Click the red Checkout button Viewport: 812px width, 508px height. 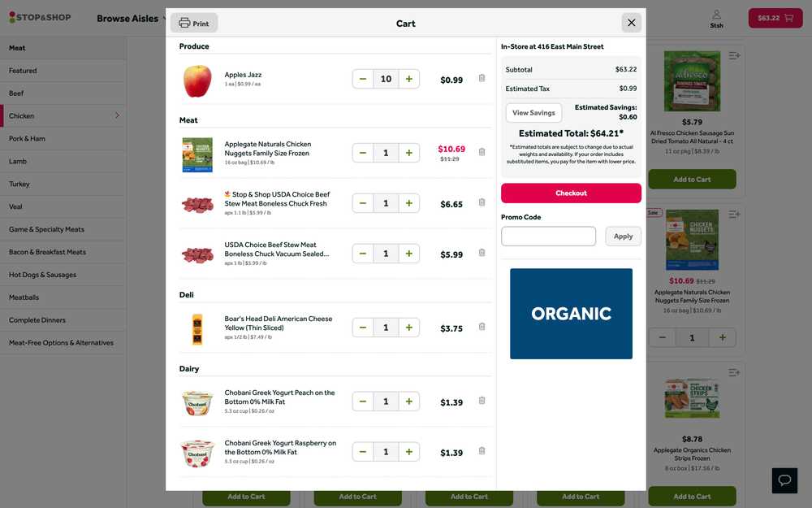pos(571,193)
